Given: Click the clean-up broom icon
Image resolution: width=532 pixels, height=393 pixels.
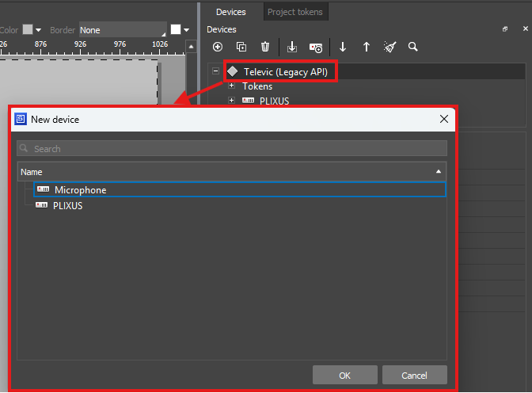Looking at the screenshot, I should (x=389, y=48).
